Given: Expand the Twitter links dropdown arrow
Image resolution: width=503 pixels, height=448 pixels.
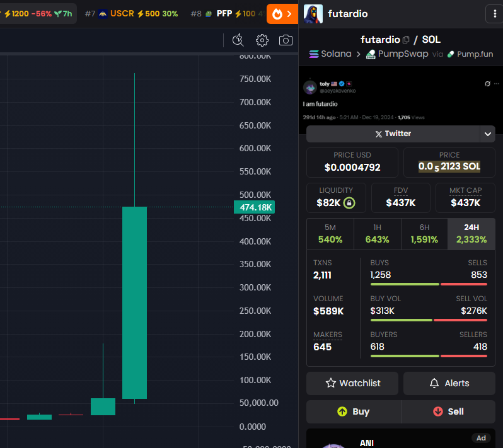Looking at the screenshot, I should point(487,134).
